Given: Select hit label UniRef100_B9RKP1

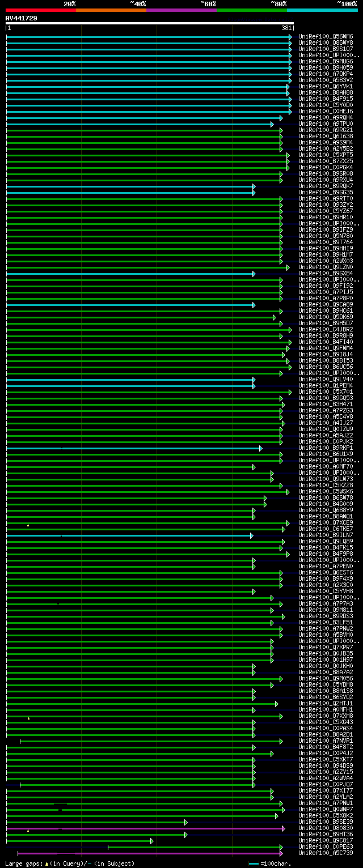Looking at the screenshot, I should point(326,448).
